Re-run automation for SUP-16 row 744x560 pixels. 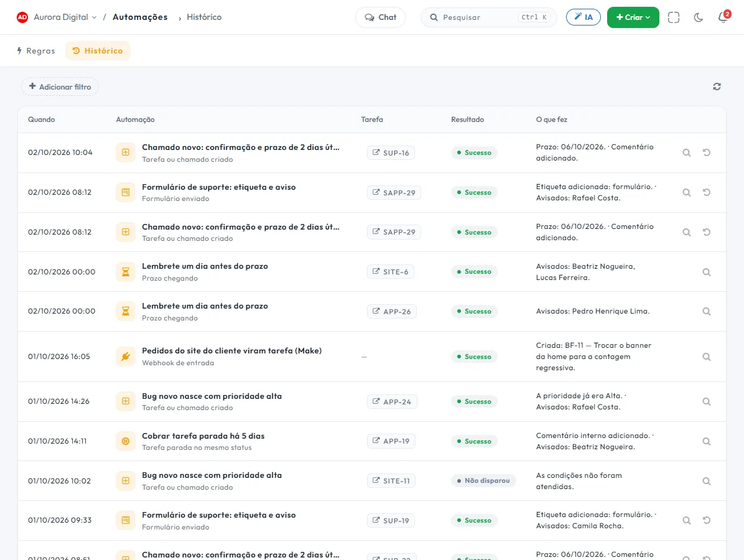pyautogui.click(x=707, y=153)
